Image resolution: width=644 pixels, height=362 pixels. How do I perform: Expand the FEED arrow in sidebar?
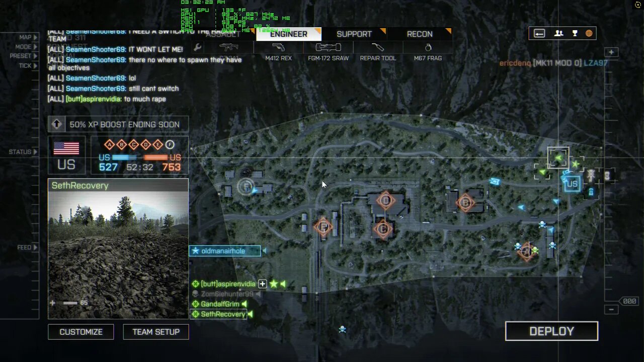35,247
